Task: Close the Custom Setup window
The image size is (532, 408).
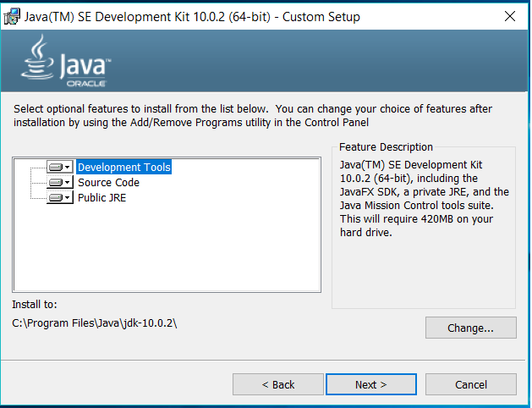Action: (x=510, y=16)
